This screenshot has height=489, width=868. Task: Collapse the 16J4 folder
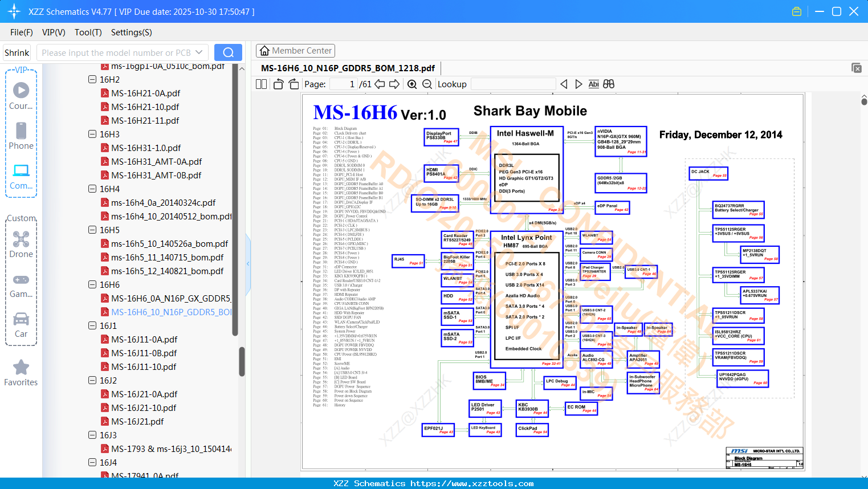(x=92, y=462)
